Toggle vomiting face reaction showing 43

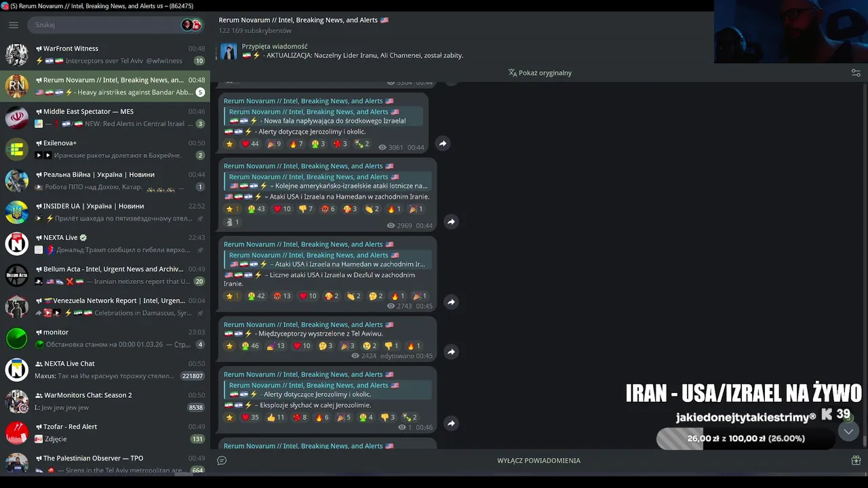(x=256, y=209)
